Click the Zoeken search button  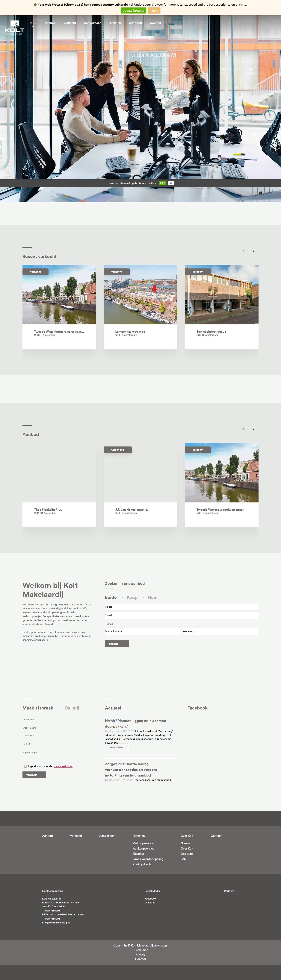117,644
